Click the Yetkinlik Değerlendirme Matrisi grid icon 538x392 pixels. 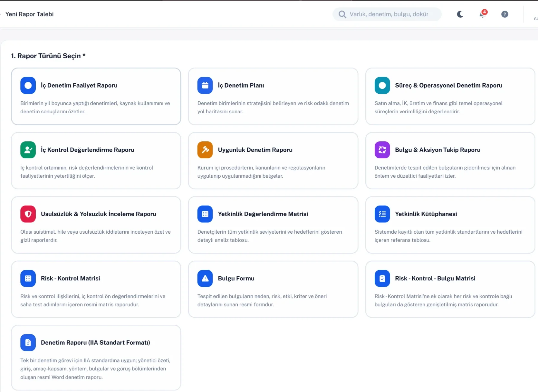tap(205, 214)
